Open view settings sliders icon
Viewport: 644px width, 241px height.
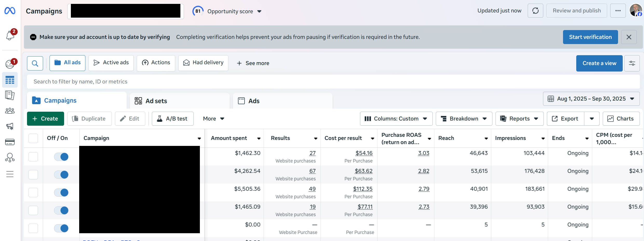(632, 63)
